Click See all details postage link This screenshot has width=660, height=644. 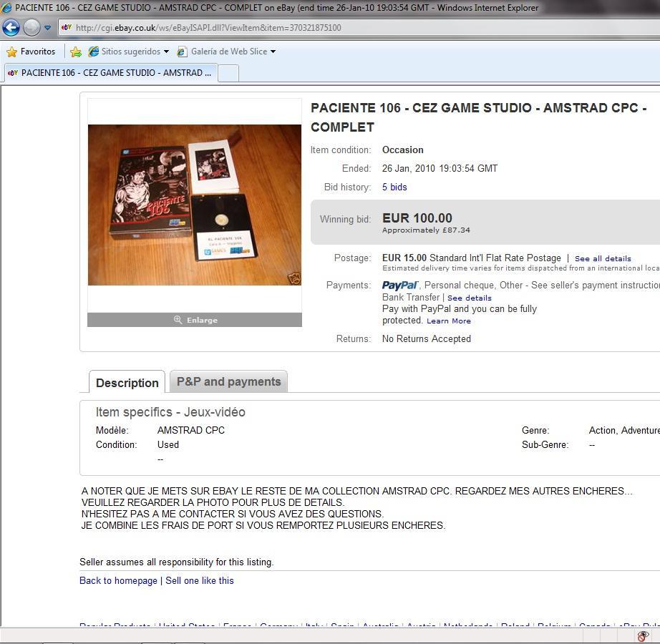pos(603,259)
